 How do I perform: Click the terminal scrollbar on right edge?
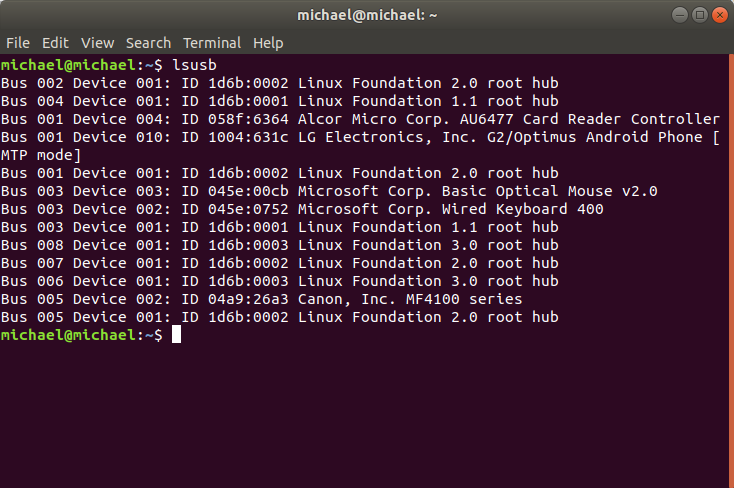(x=731, y=271)
